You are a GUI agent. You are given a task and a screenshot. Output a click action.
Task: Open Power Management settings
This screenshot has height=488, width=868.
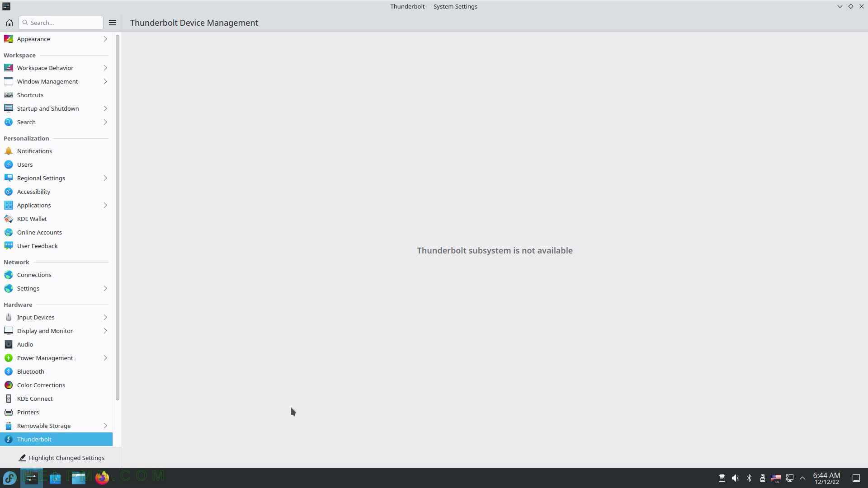56,358
